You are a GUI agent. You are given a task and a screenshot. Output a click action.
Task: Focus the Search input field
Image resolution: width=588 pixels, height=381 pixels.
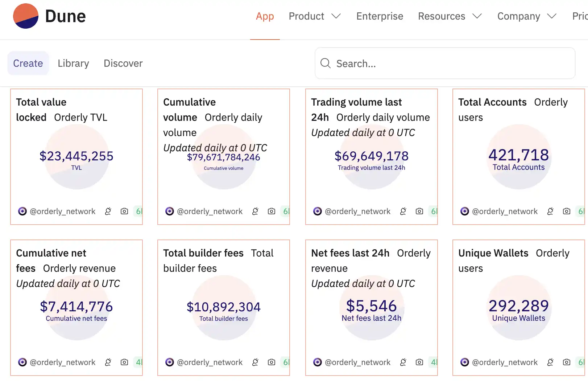tap(450, 64)
